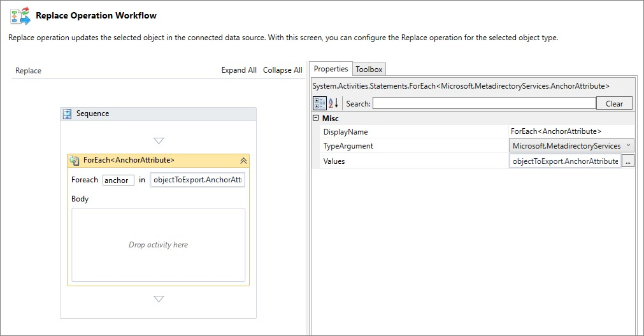Collapse the Misc property category
The width and height of the screenshot is (644, 336).
click(316, 119)
